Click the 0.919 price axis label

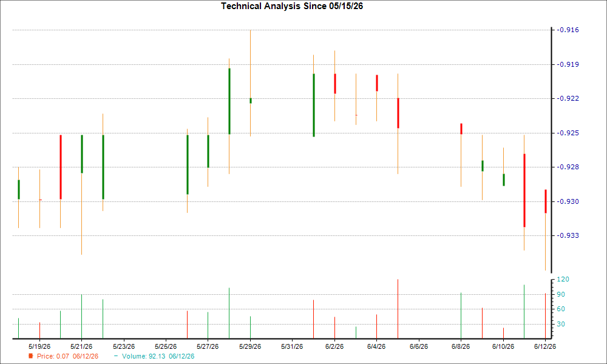pyautogui.click(x=569, y=64)
